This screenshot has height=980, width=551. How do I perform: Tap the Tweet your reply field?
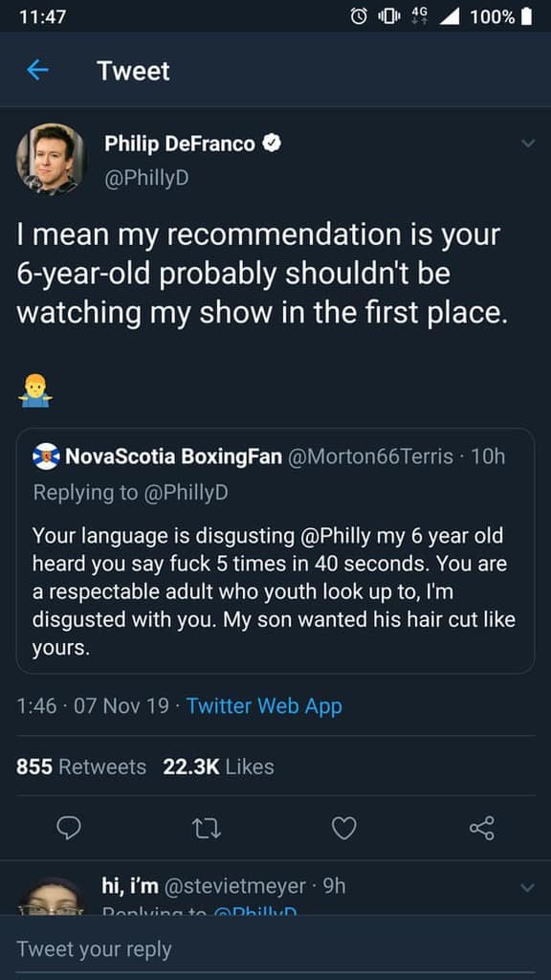pyautogui.click(x=275, y=948)
